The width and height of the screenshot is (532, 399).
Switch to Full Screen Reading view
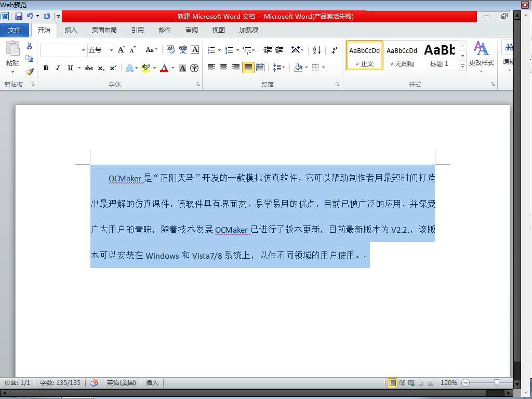[x=403, y=383]
